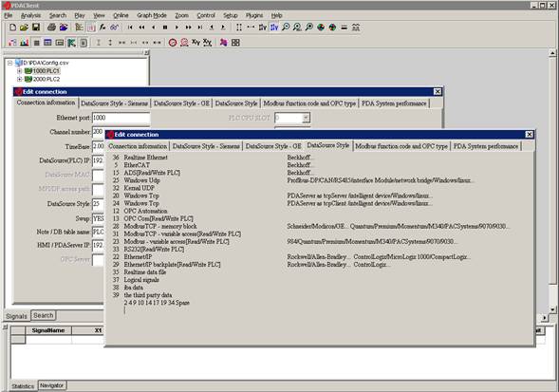Click the bar chart icon in second toolbar
559x392 pixels.
click(x=25, y=43)
